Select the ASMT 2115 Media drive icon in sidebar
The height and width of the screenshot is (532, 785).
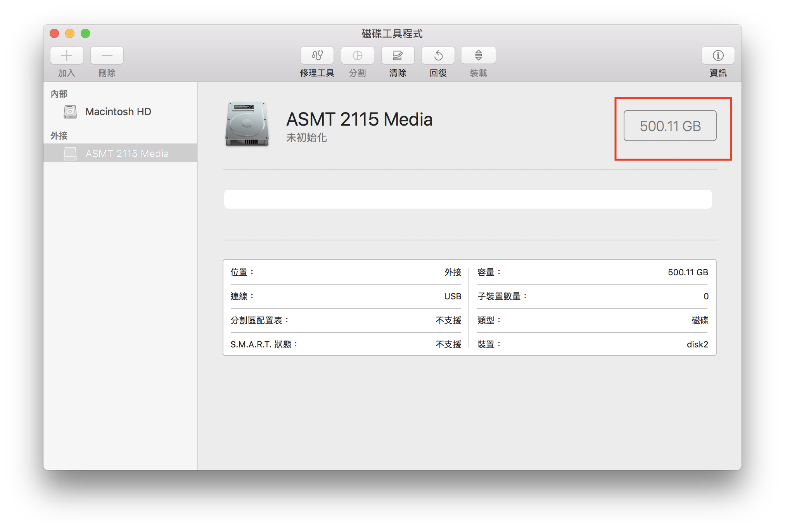pyautogui.click(x=70, y=154)
